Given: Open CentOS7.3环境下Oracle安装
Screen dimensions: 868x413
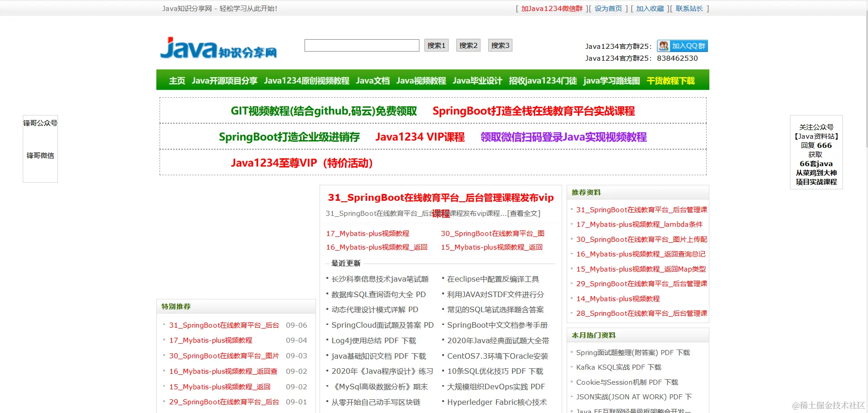Looking at the screenshot, I should [x=498, y=356].
